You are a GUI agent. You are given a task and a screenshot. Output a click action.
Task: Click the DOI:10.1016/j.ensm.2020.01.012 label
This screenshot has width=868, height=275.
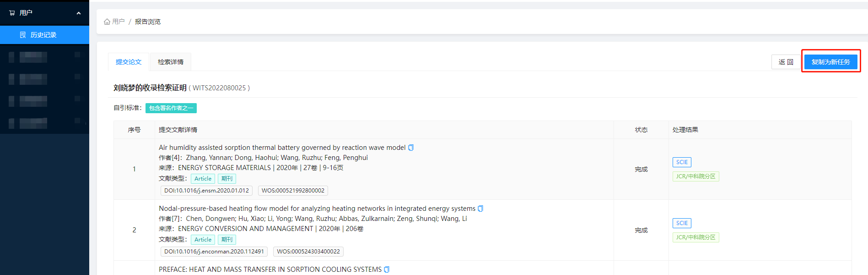tap(206, 191)
